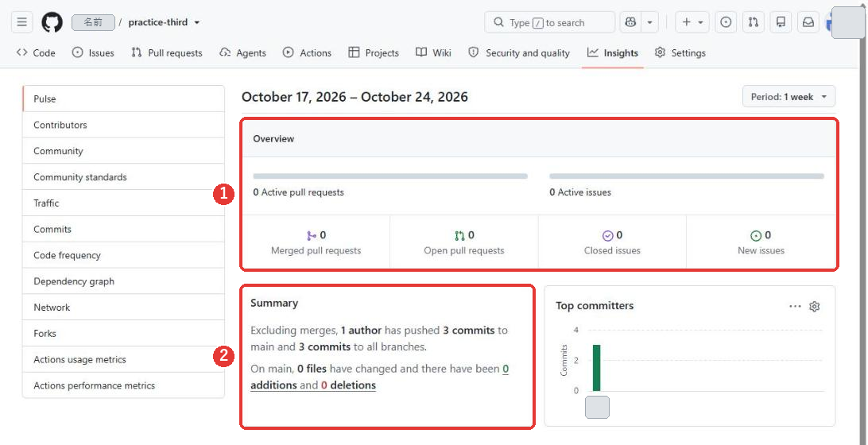Open Copilot chat icon
The image size is (868, 445).
pos(630,23)
